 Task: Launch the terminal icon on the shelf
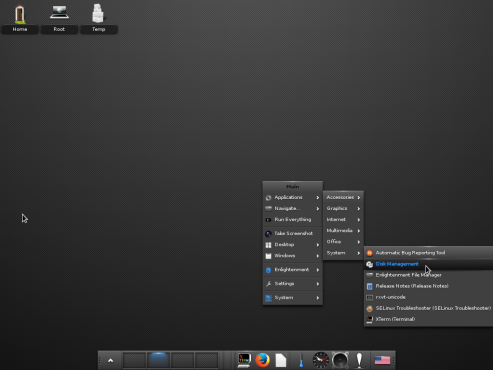[244, 360]
